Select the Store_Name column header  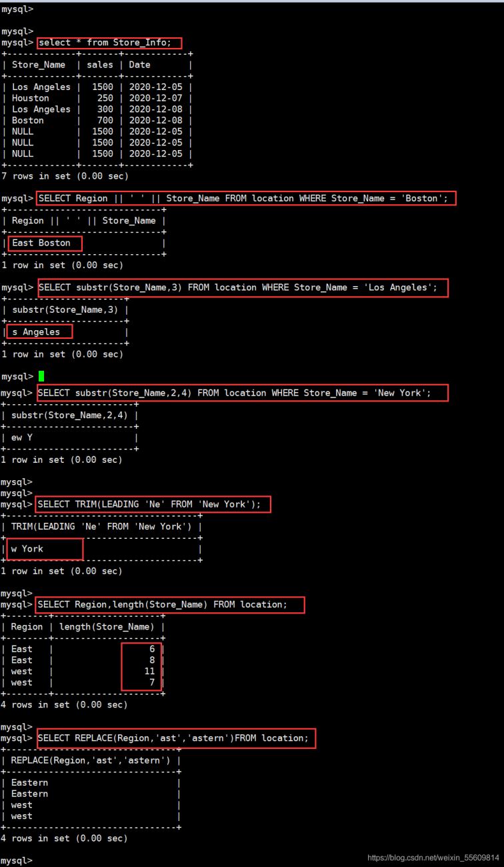[x=39, y=65]
